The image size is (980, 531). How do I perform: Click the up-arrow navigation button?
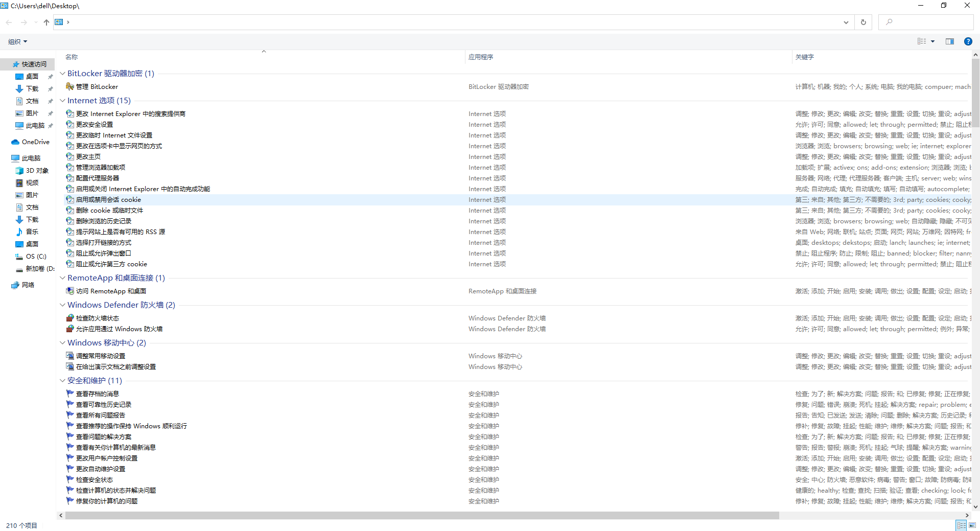point(46,22)
